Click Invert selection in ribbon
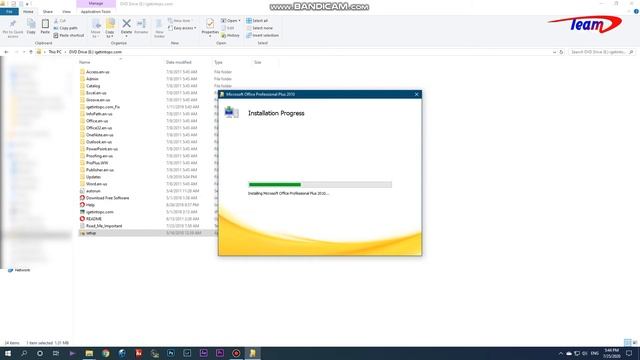Image resolution: width=640 pixels, height=360 pixels. pyautogui.click(x=262, y=36)
